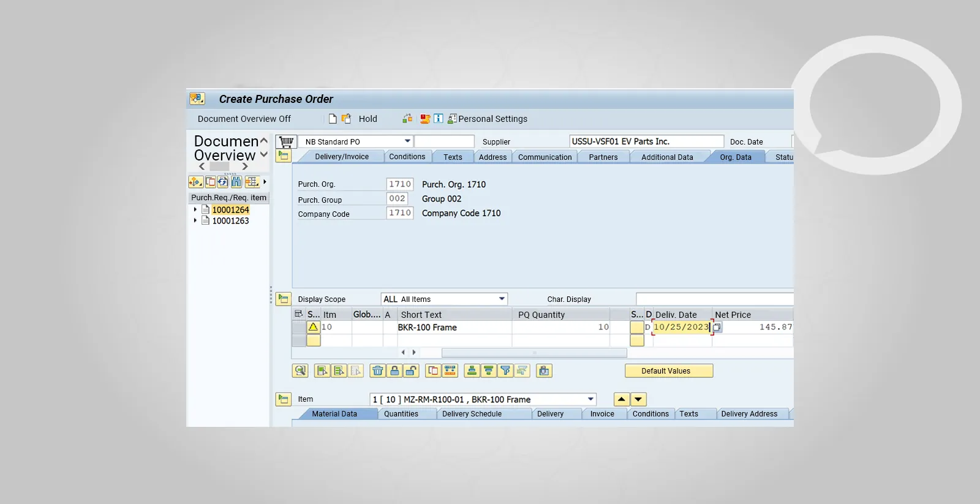Click the item details magnifier icon

tap(300, 370)
